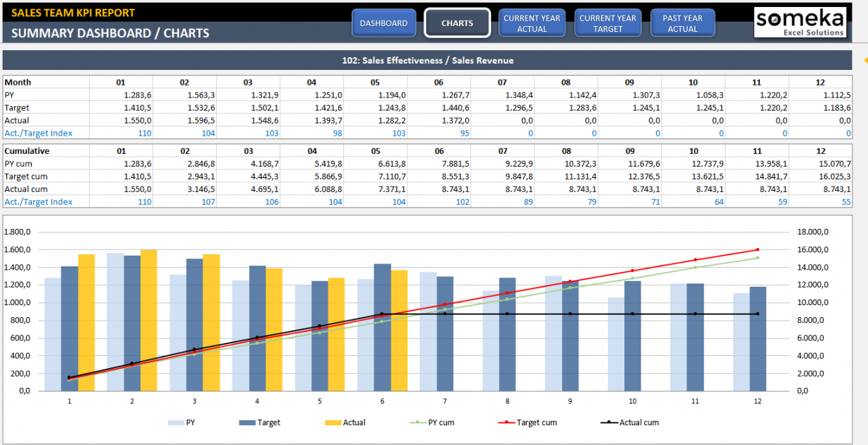Select the green PY cum legend line
Image resolution: width=868 pixels, height=445 pixels.
tap(417, 422)
